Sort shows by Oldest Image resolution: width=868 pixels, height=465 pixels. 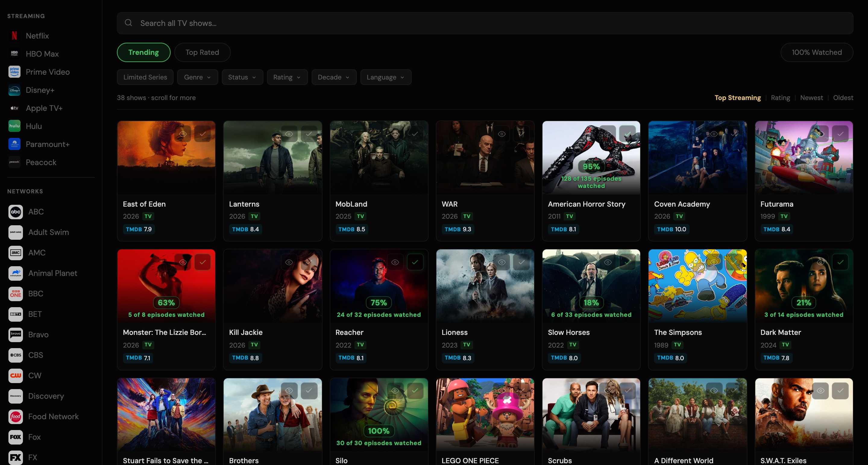point(843,98)
